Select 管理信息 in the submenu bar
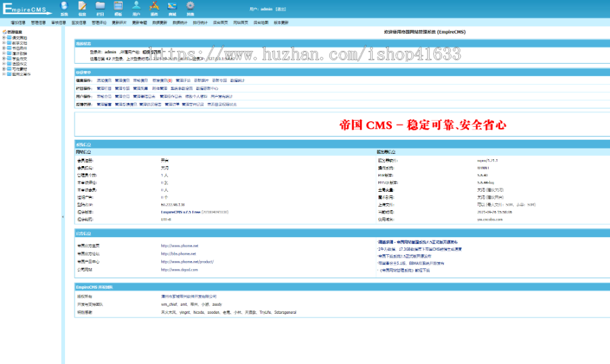 [x=38, y=22]
